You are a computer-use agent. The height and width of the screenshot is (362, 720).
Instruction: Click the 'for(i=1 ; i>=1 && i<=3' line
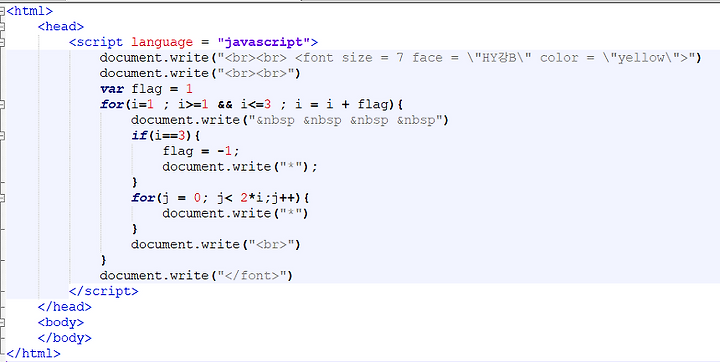click(251, 105)
